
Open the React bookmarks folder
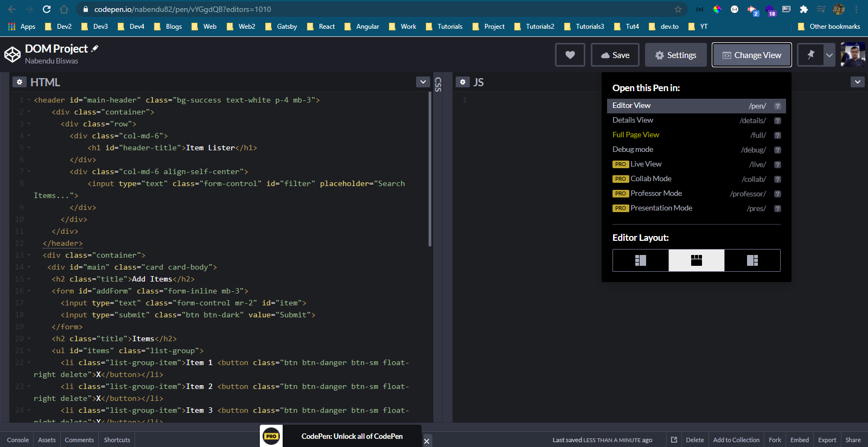coord(321,27)
